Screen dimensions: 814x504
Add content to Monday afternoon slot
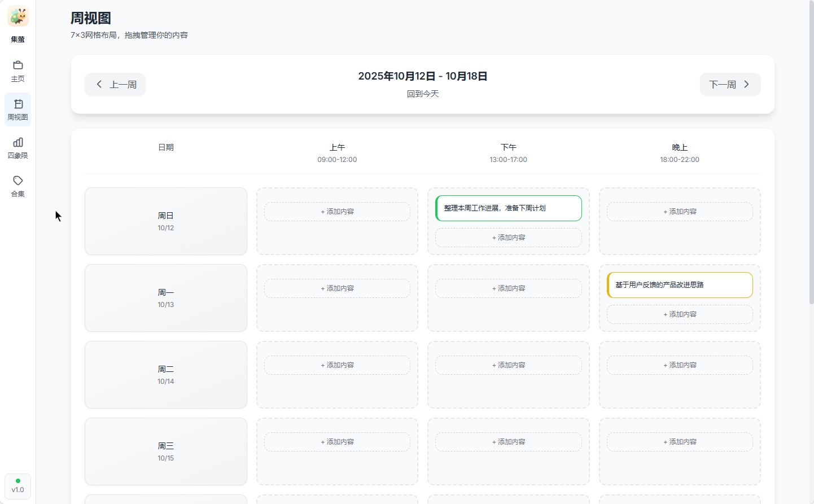(509, 288)
